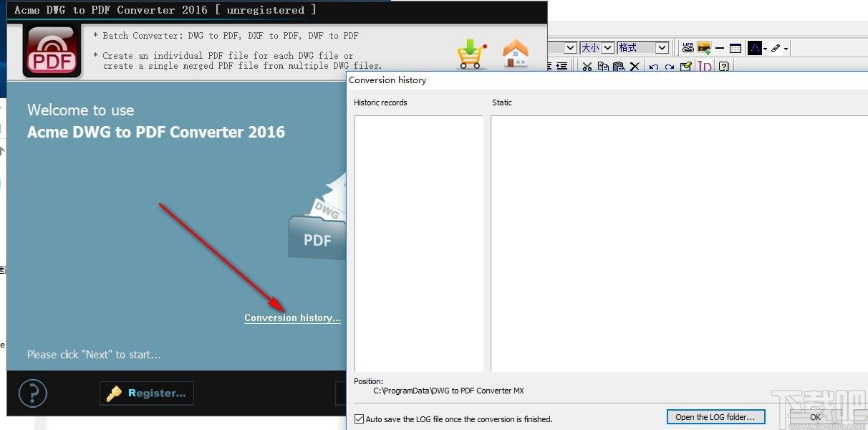868x430 pixels.
Task: Insert a table via the editor toolbar
Action: pyautogui.click(x=736, y=49)
